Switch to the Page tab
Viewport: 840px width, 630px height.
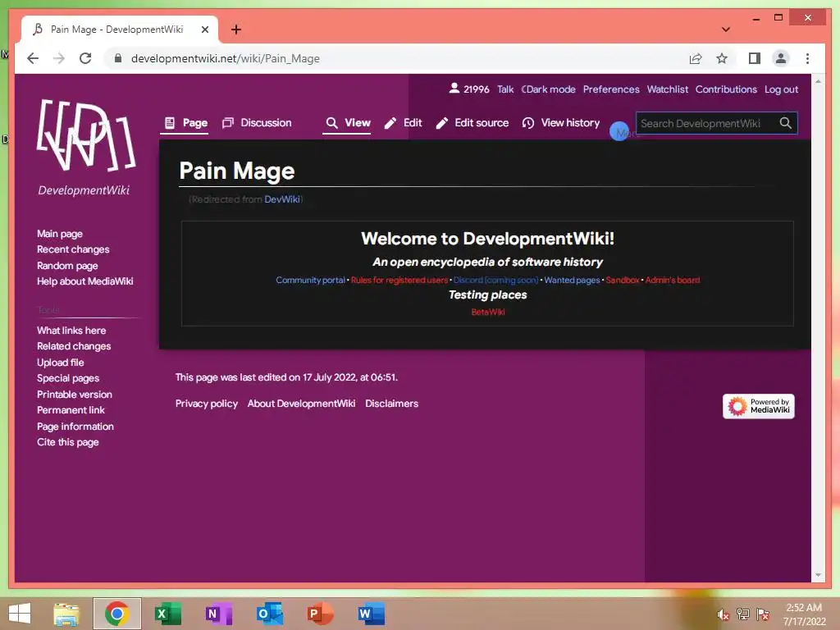[186, 123]
